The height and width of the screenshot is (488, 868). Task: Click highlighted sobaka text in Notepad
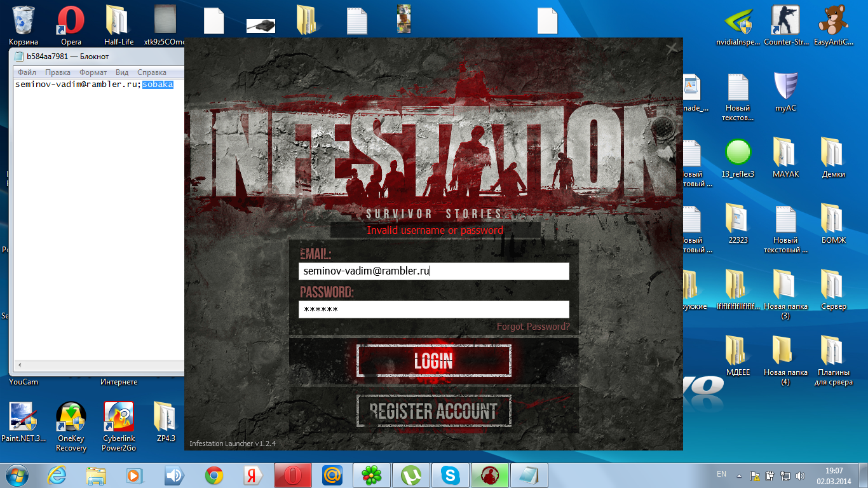point(158,85)
